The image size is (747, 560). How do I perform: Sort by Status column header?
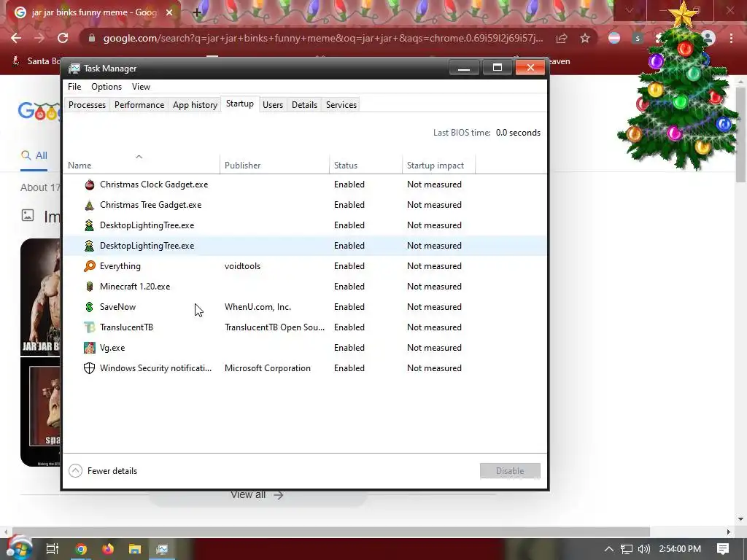[x=366, y=166]
